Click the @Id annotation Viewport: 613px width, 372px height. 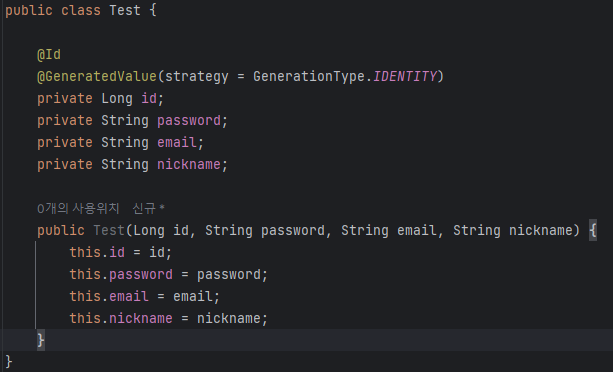tap(49, 54)
